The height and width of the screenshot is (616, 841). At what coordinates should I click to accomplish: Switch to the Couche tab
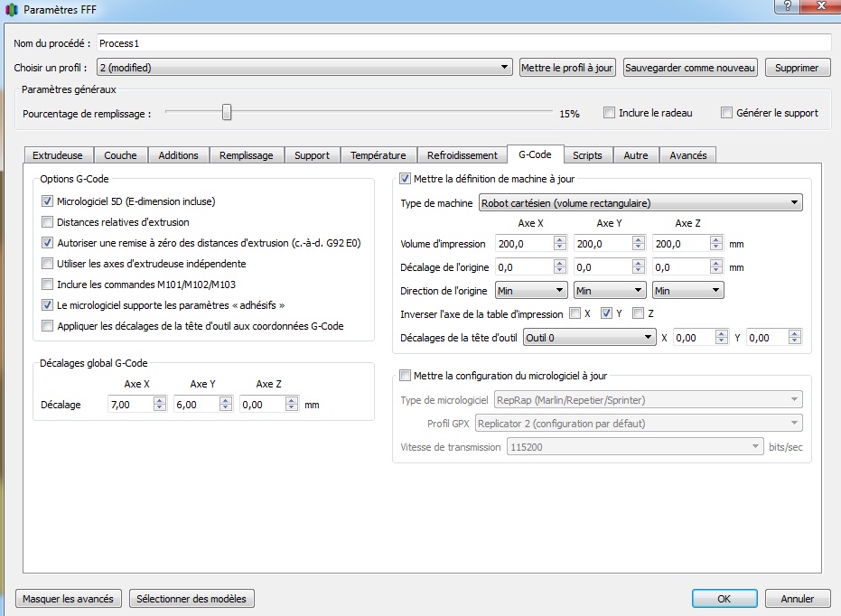tap(121, 155)
